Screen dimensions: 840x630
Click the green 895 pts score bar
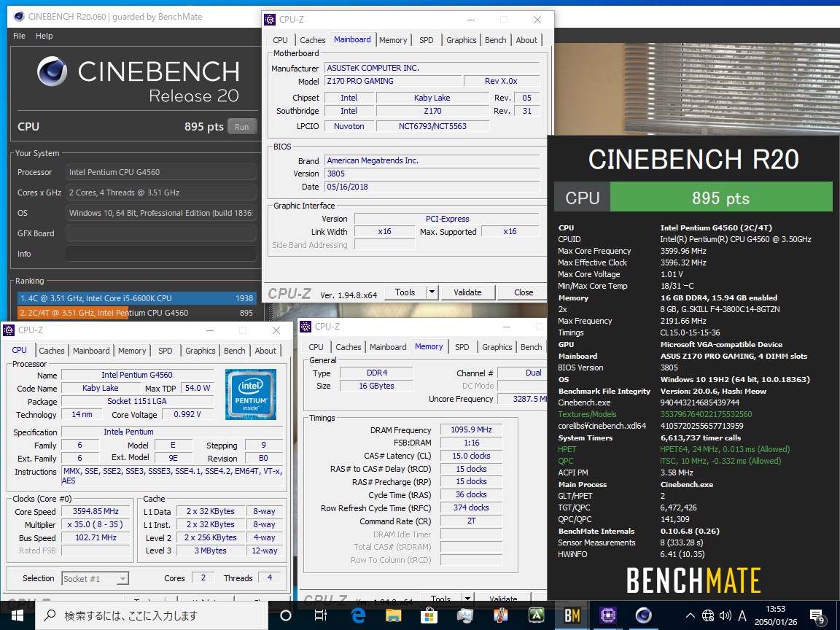pos(721,198)
